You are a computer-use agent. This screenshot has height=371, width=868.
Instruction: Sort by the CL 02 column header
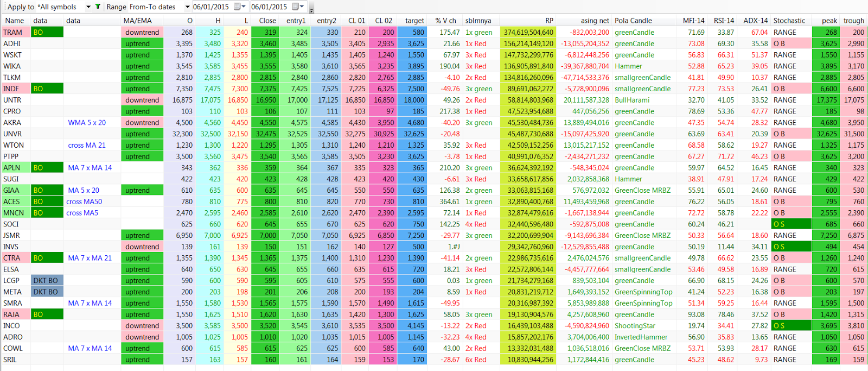(384, 21)
